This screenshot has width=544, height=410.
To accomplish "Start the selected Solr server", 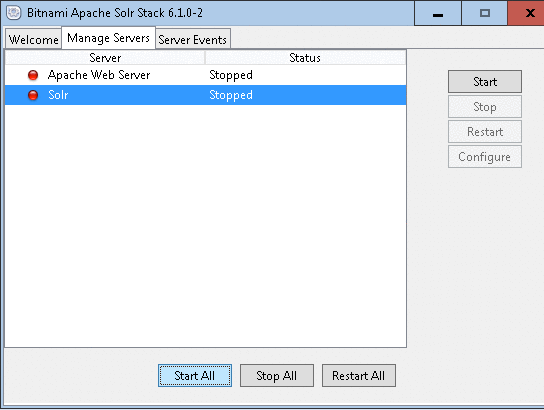I will (485, 82).
